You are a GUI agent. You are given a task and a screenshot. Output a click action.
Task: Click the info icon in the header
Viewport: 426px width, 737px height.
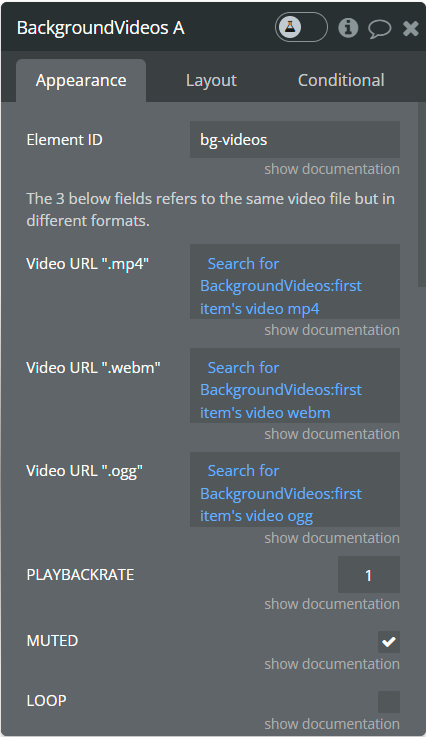click(348, 28)
